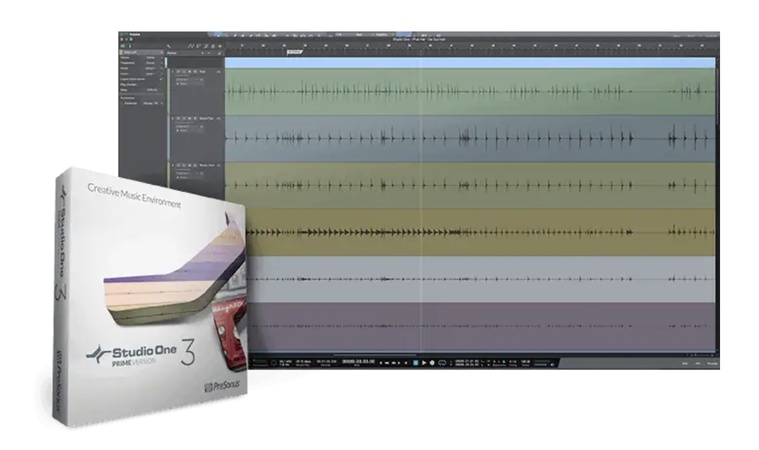
Task: Open the automation Parameter Display dropdown
Action: point(153,104)
